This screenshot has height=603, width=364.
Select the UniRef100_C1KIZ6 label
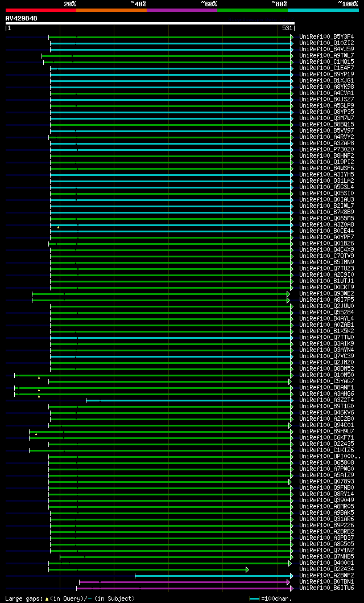(x=327, y=450)
